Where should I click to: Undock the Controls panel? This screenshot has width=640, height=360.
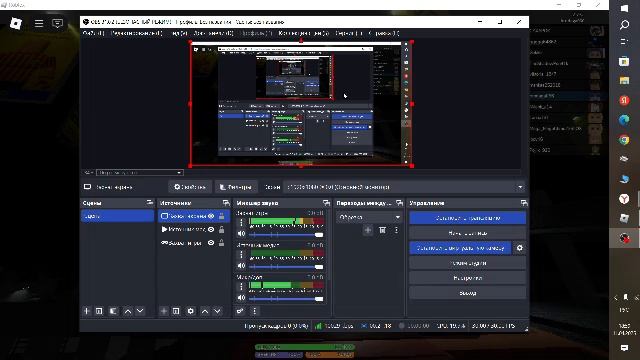point(524,202)
